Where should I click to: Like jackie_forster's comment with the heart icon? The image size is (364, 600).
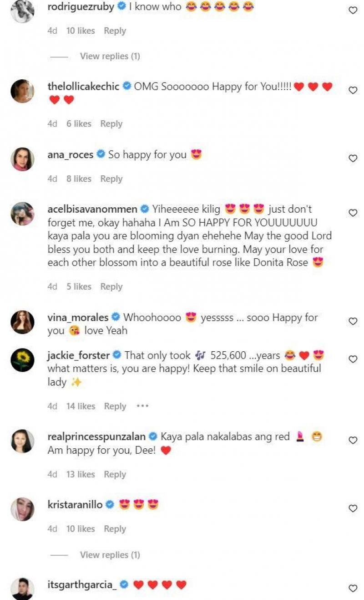[x=352, y=359]
